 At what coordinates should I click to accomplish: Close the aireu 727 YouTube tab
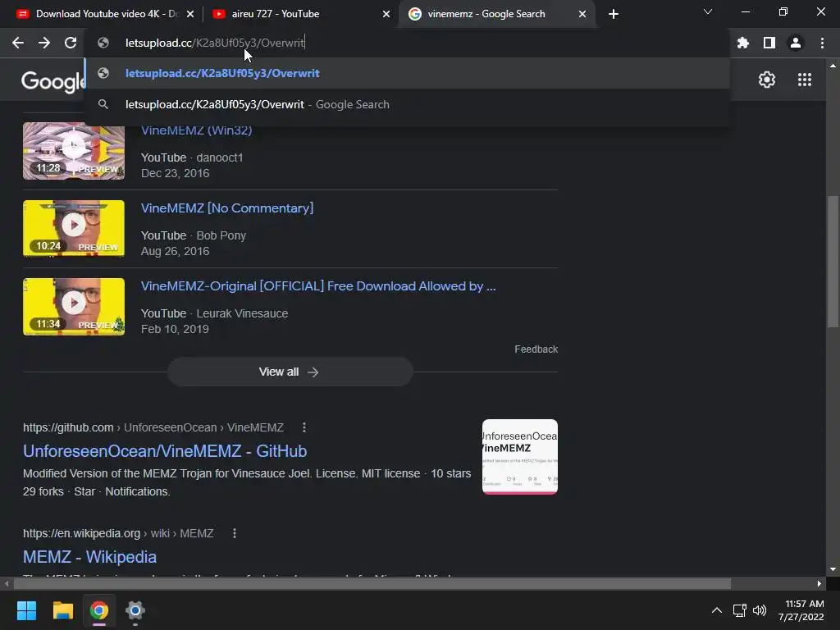[386, 14]
